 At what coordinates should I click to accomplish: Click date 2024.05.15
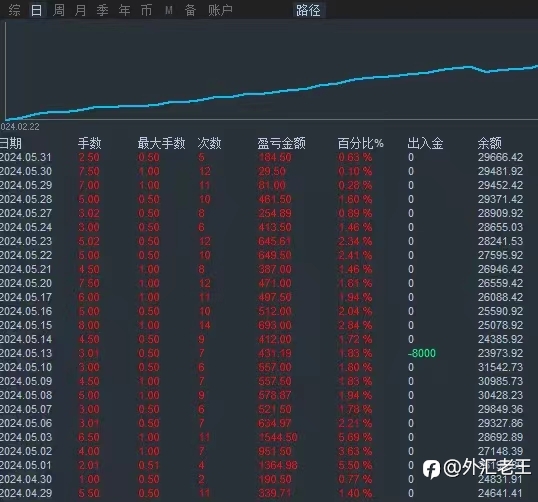(26, 325)
